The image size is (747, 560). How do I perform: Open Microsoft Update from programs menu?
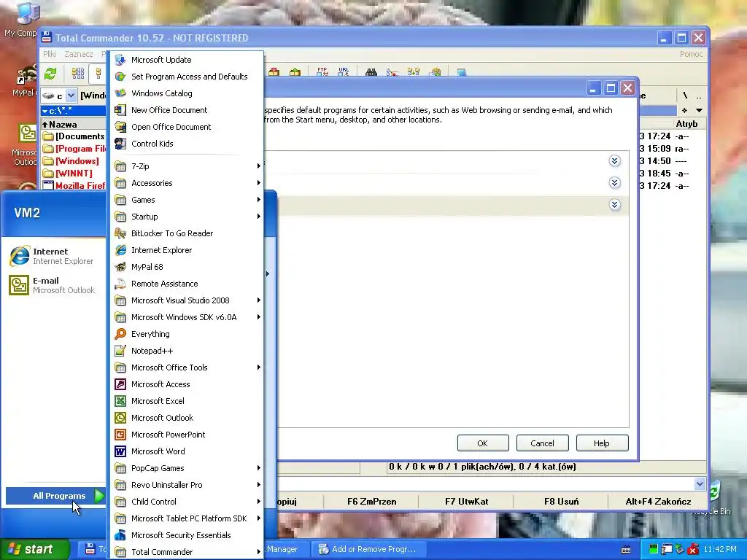[x=187, y=60]
